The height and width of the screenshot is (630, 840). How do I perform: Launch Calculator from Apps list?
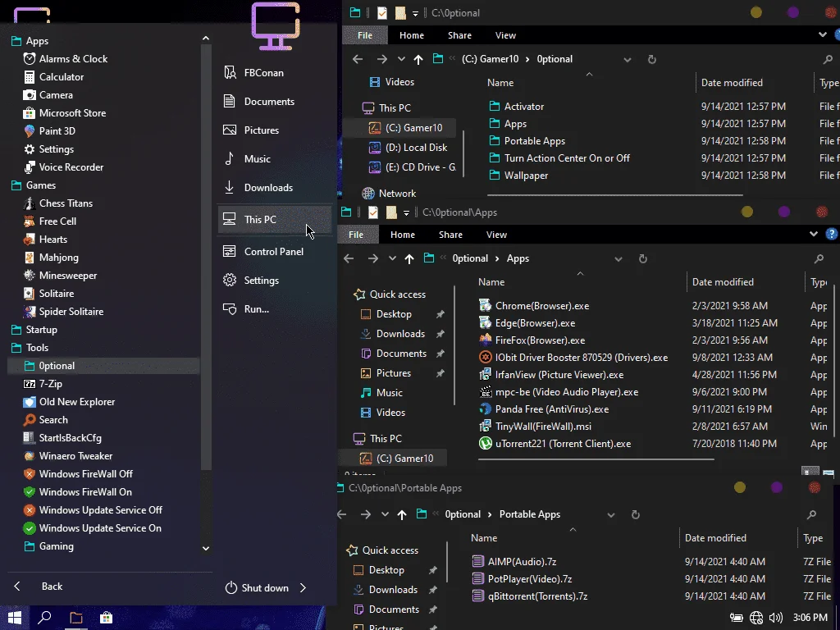click(61, 77)
